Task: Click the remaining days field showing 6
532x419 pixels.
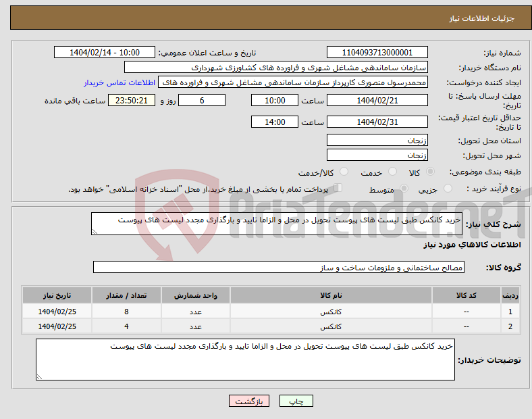Action: click(x=202, y=100)
